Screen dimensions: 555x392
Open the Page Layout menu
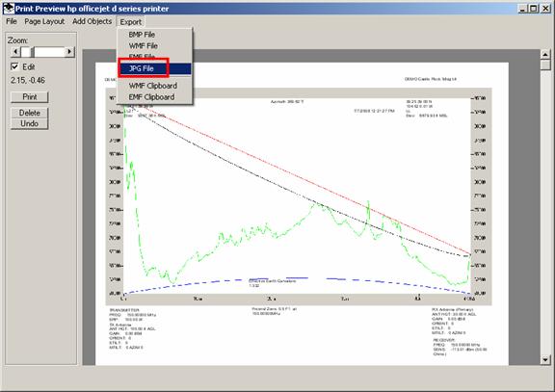(44, 21)
